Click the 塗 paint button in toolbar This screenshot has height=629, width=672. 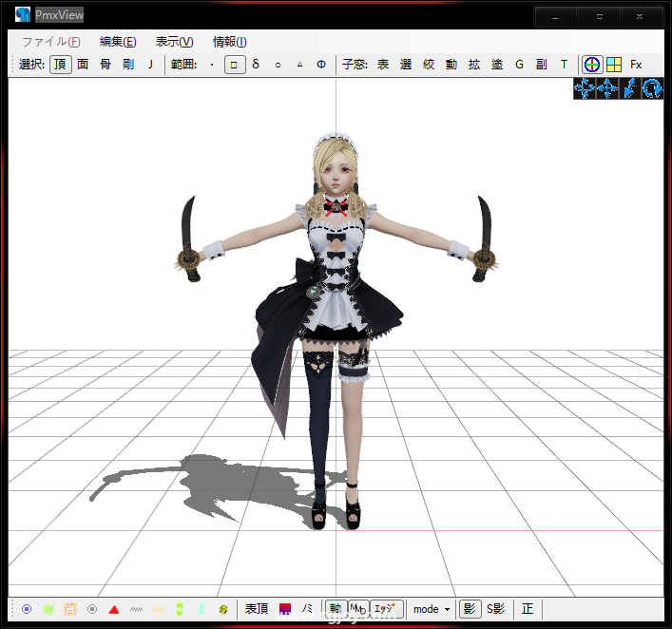(497, 65)
